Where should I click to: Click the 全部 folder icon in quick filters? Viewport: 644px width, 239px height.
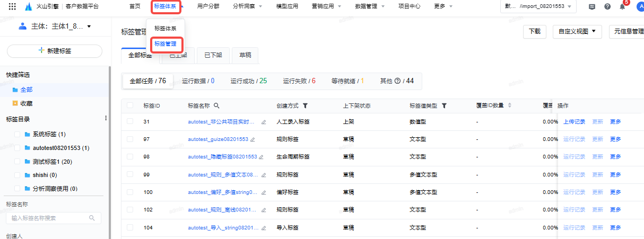[15, 90]
